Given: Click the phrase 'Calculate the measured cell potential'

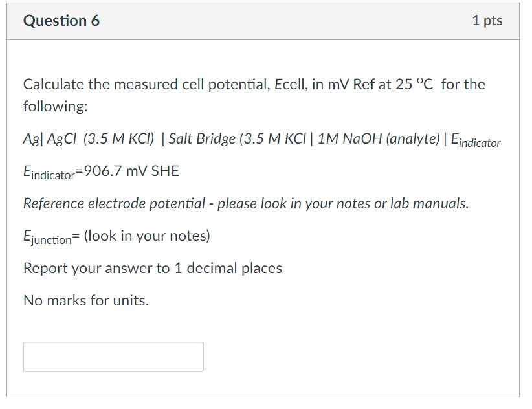Looking at the screenshot, I should click(x=146, y=84).
